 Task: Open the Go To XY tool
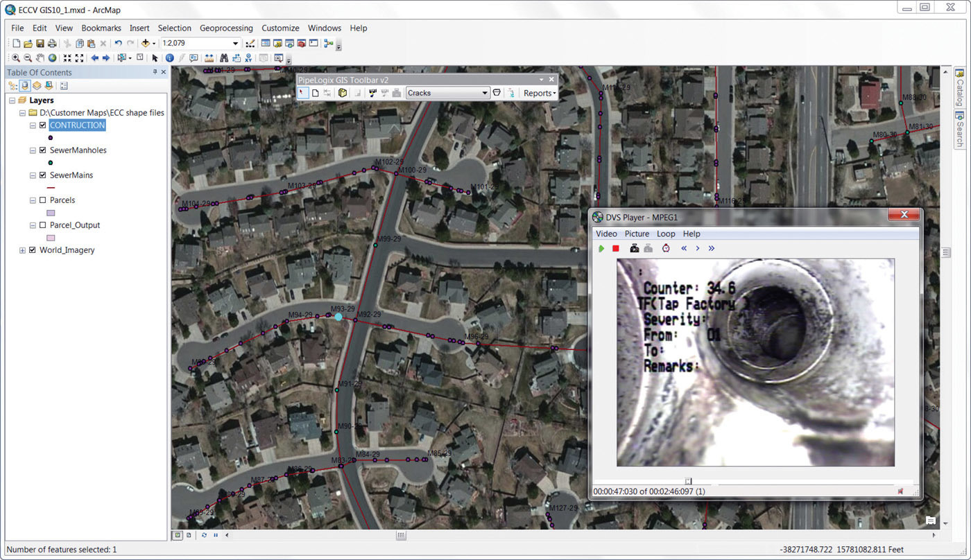(x=249, y=58)
